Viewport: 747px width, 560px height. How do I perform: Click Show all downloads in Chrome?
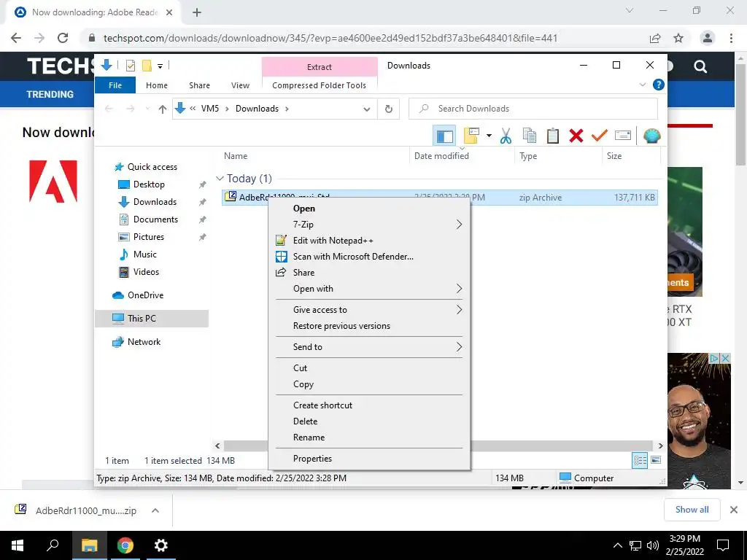pos(692,510)
